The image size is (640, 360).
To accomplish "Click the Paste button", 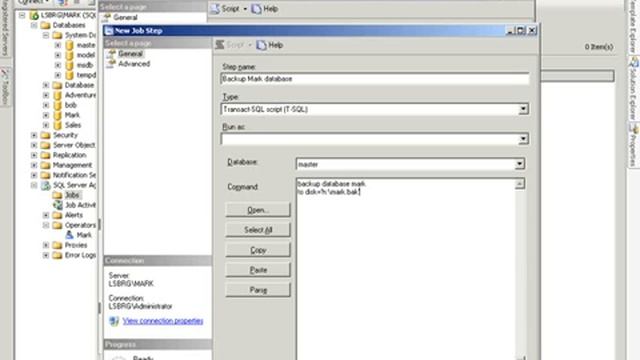I will point(258,270).
